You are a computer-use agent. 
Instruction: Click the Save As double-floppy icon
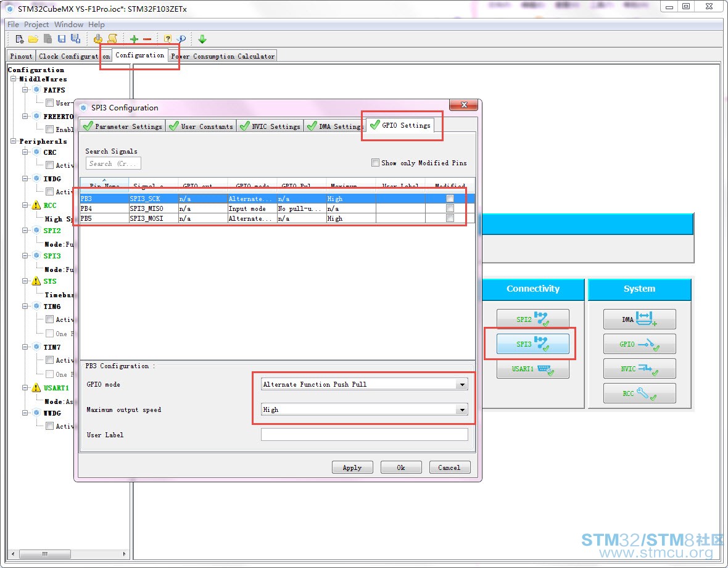[x=75, y=39]
